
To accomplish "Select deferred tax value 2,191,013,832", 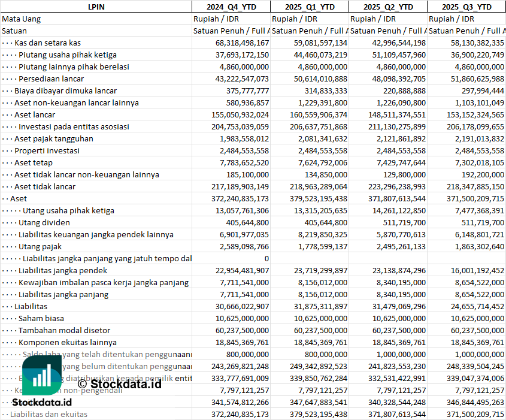I will coord(480,139).
